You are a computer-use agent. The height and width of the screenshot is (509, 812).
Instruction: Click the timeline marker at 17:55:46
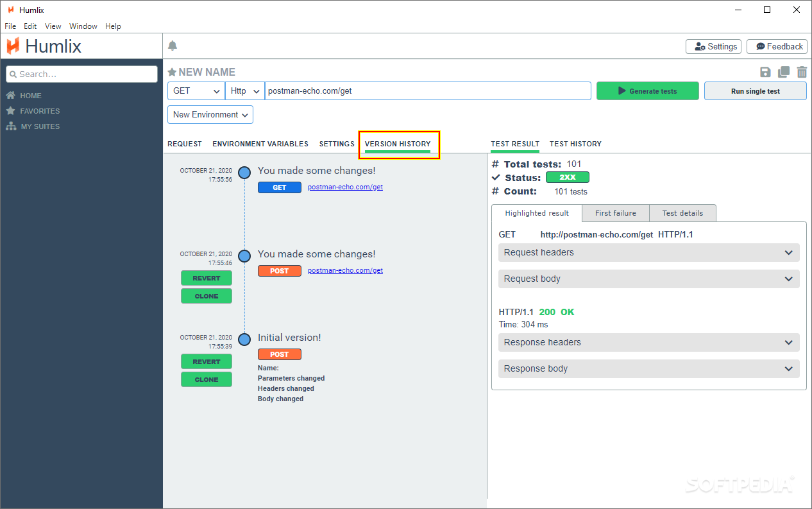(x=244, y=256)
